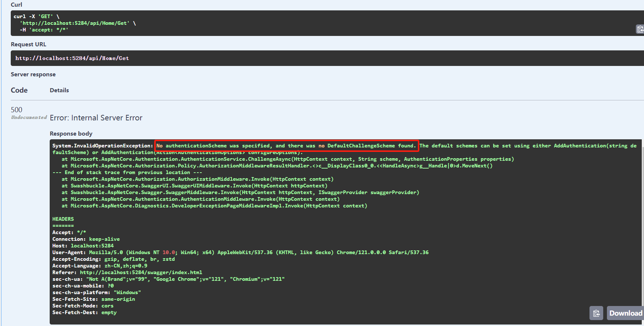The image size is (644, 326).
Task: Click the 'Server response' heading
Action: (x=33, y=74)
